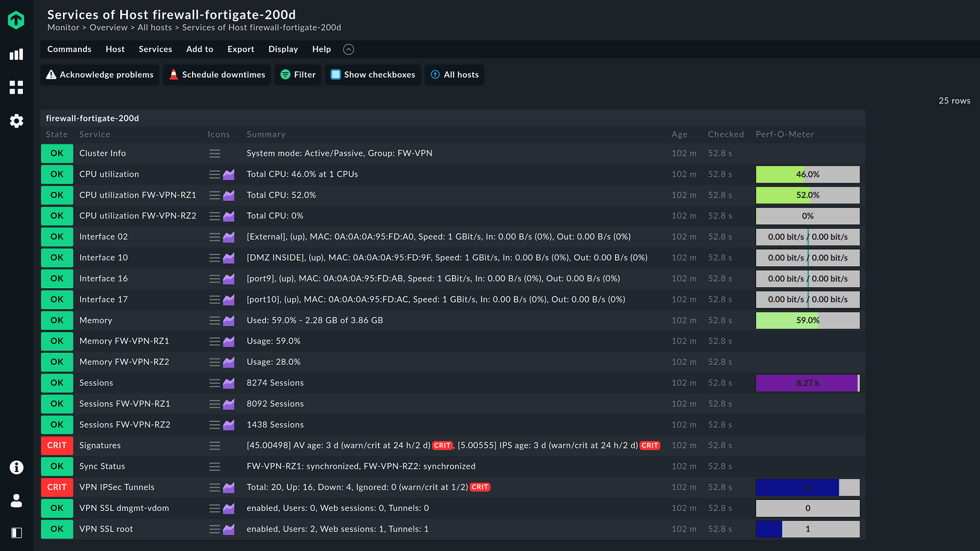The width and height of the screenshot is (980, 551).
Task: Open the Export menu
Action: tap(241, 49)
